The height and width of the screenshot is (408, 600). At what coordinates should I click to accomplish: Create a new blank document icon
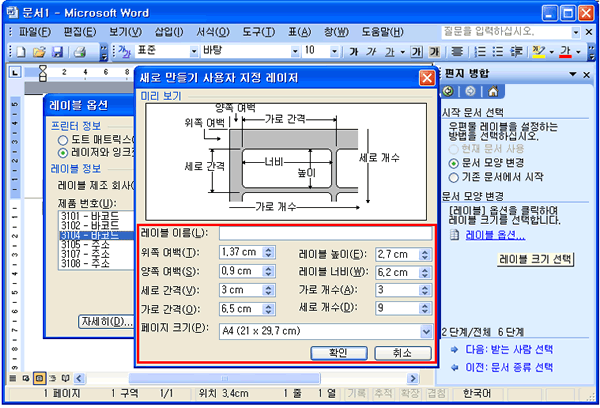click(x=21, y=52)
